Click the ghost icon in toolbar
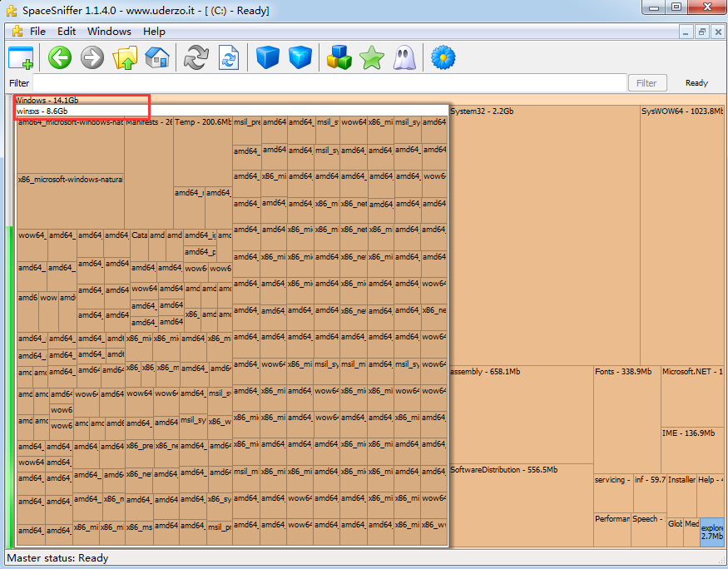Screen dimensions: 728x569 [x=404, y=58]
